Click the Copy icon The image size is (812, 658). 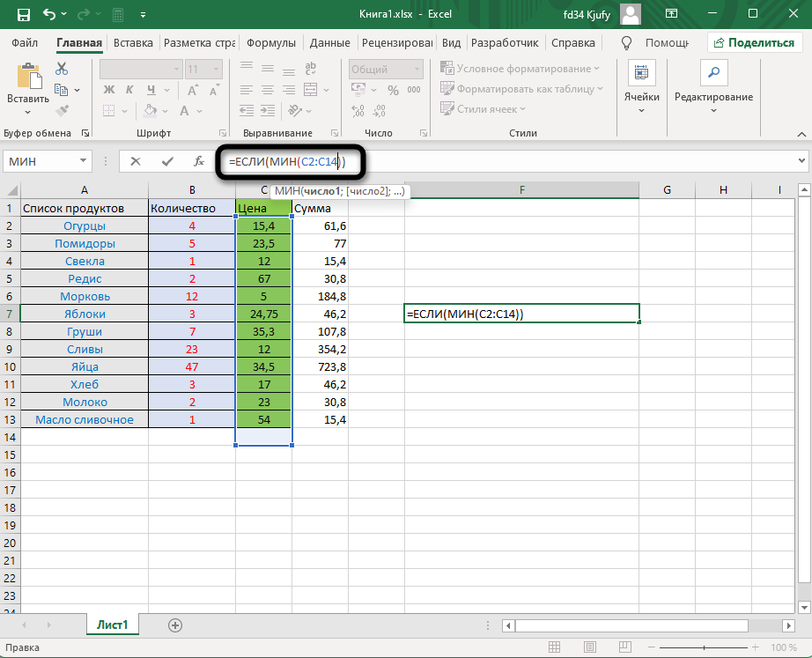click(x=61, y=90)
